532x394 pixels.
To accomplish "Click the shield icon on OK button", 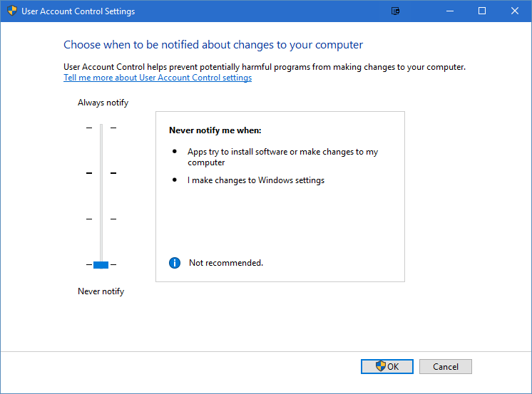I will click(x=380, y=366).
